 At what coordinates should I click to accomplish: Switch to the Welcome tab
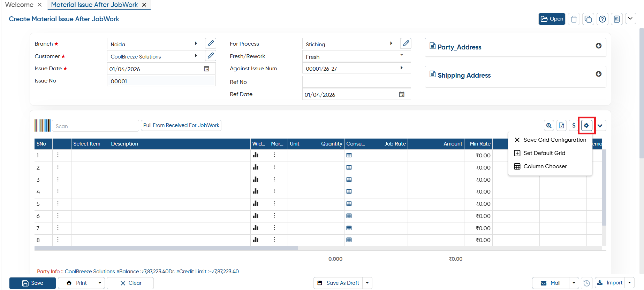[x=20, y=5]
